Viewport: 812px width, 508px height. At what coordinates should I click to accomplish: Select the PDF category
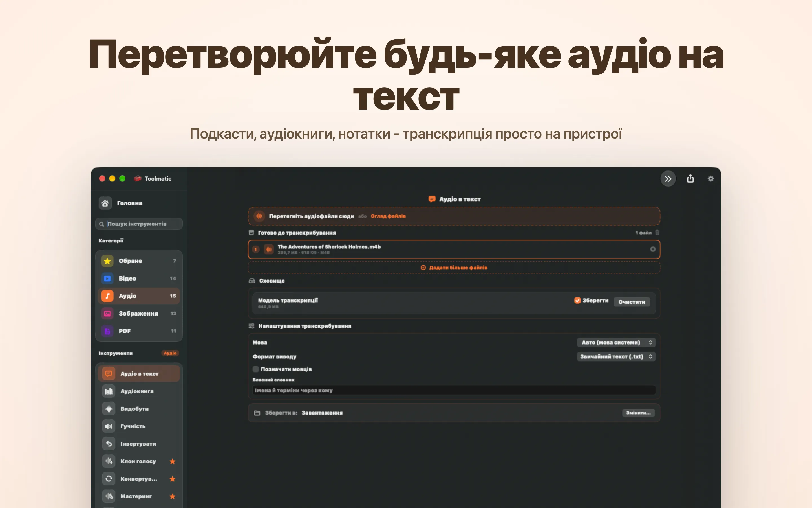pyautogui.click(x=139, y=331)
